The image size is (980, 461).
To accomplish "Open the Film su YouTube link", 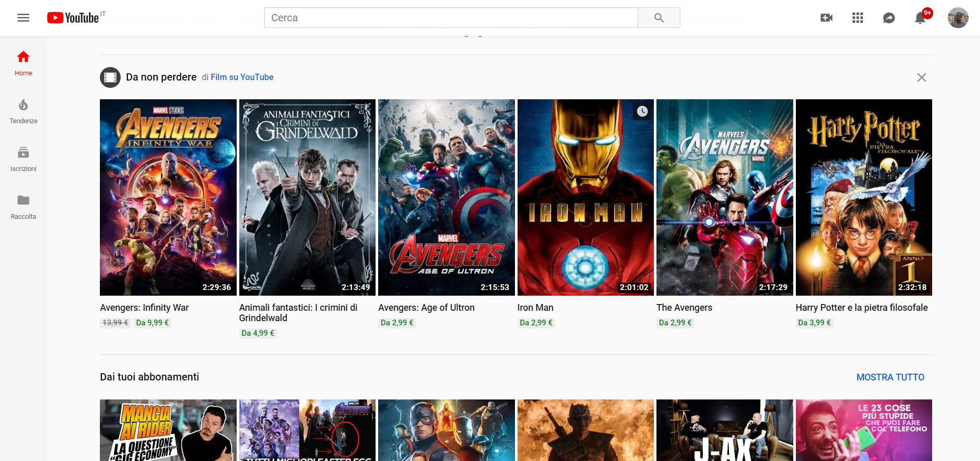I will click(242, 77).
